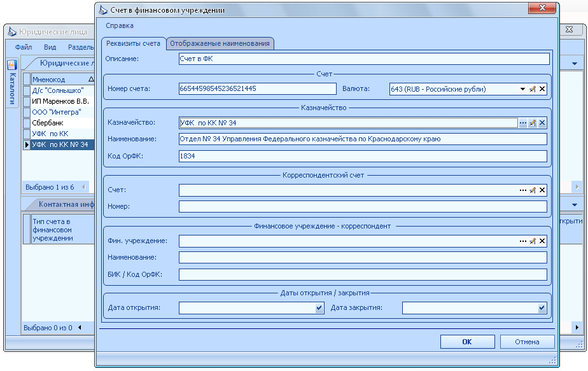The height and width of the screenshot is (371, 588).
Task: Click the Описание input field
Action: tap(364, 59)
